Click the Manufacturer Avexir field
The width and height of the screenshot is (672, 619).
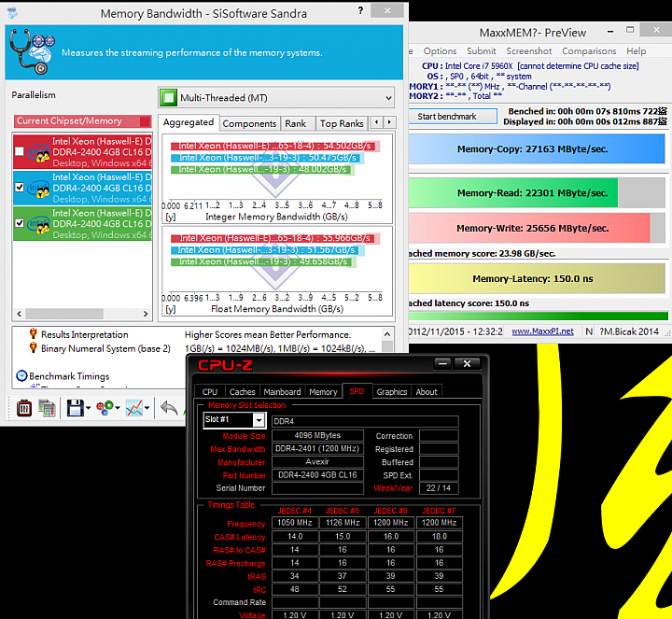coord(317,461)
